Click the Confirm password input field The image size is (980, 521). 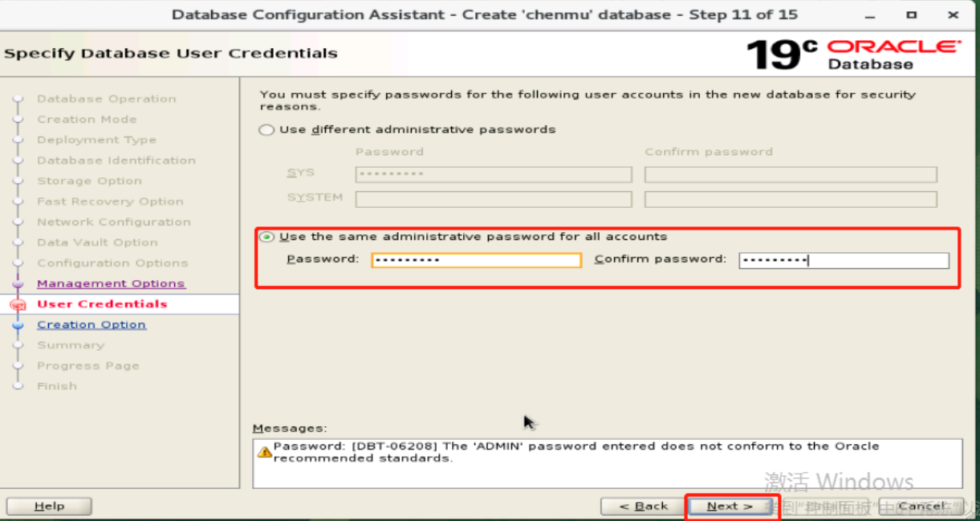844,260
